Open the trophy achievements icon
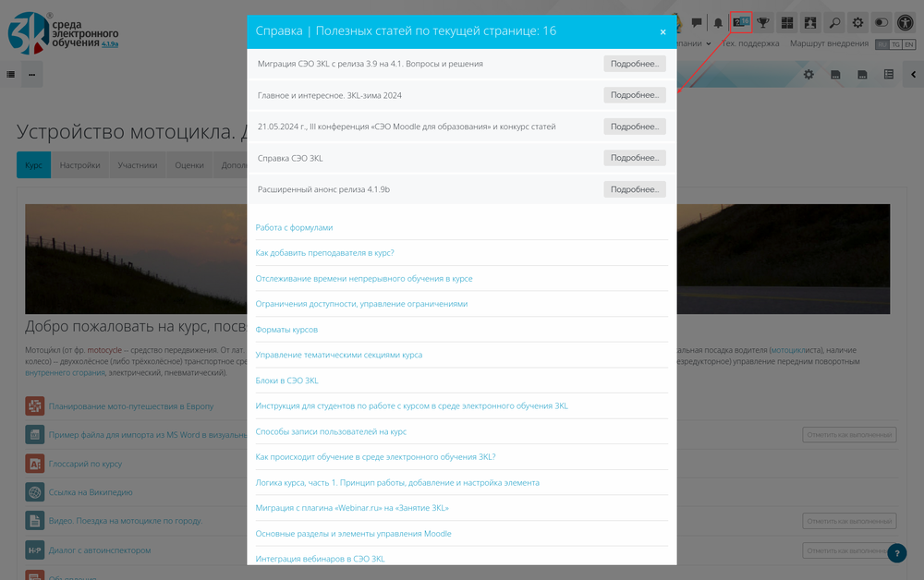The image size is (924, 580). tap(763, 23)
